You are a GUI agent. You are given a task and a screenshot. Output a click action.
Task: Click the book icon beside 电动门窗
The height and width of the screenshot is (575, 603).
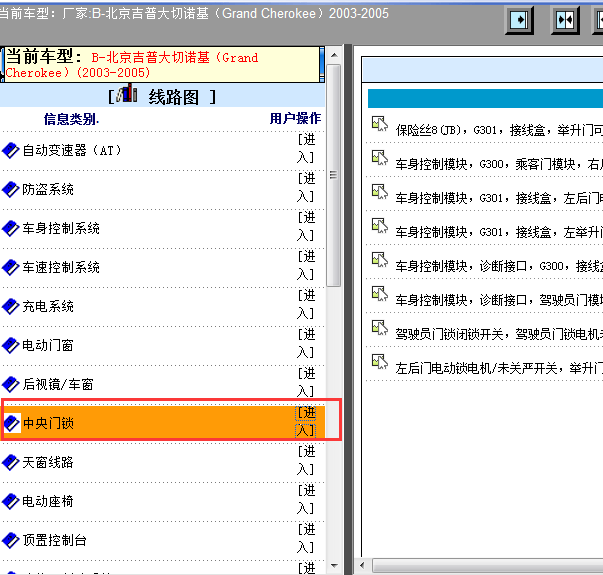(x=10, y=345)
